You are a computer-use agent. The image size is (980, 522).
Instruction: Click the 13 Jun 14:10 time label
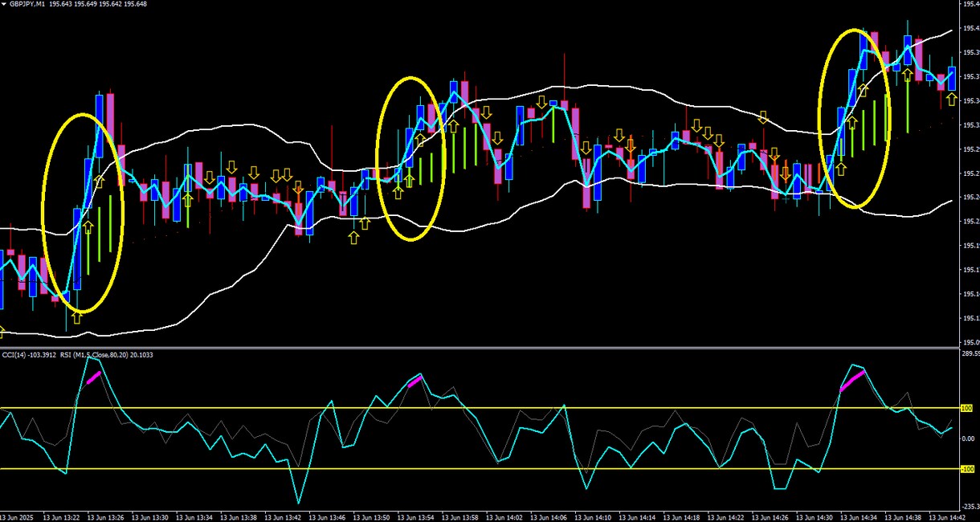(594, 516)
